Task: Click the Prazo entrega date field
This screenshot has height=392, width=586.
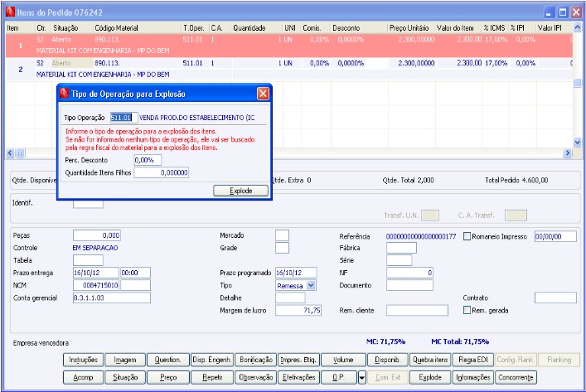Action: [96, 273]
